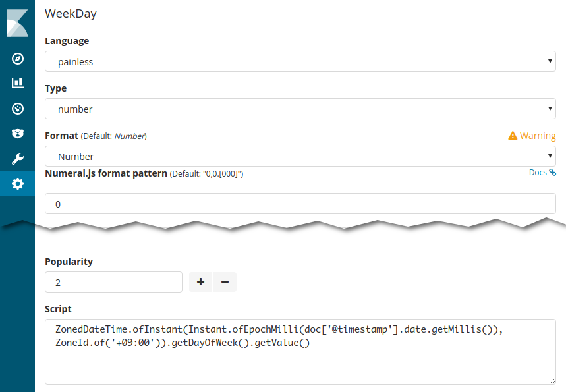Click the Warning text label

538,136
